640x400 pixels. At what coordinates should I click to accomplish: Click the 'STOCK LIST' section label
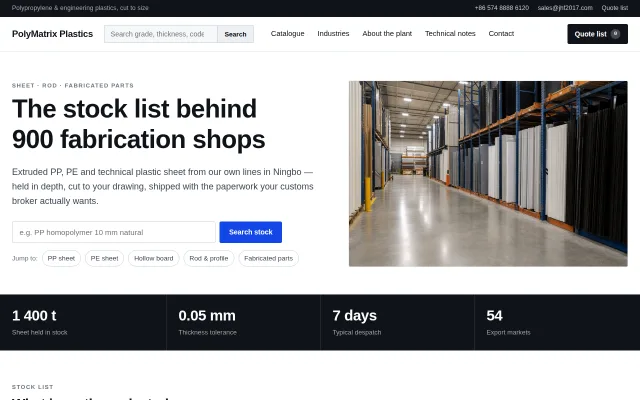point(33,387)
